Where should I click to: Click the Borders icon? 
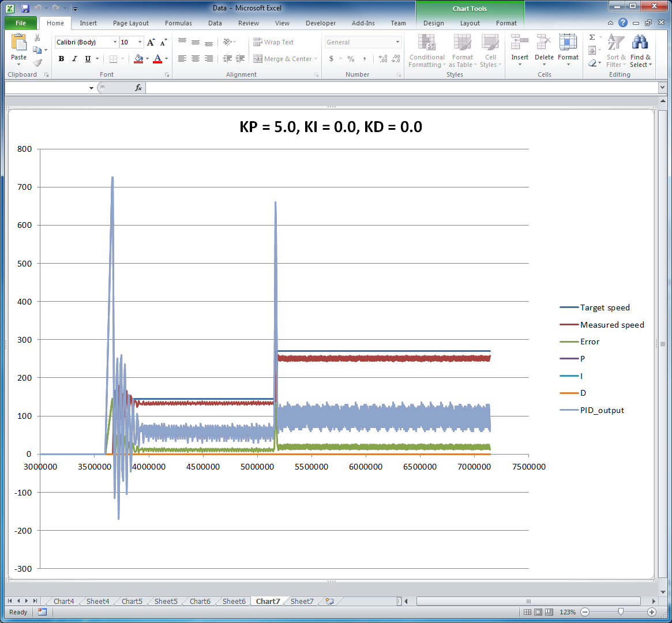(113, 59)
